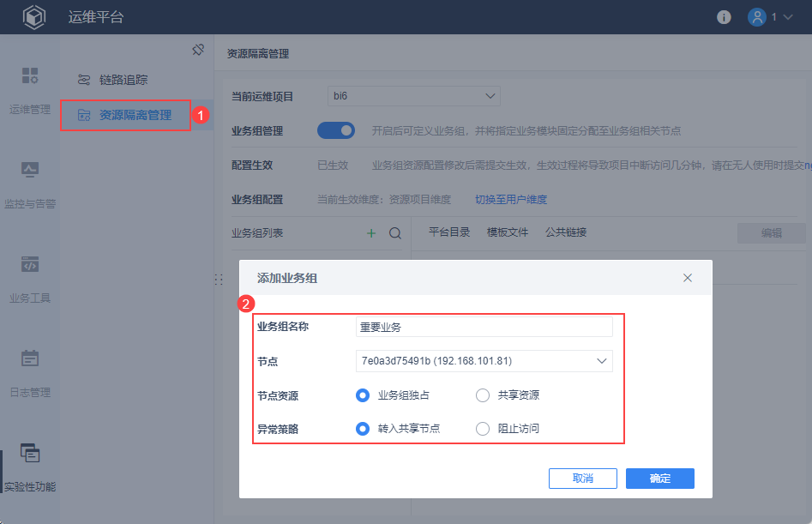Switch to 平台目录 tab
Screen dimensions: 812x524
449,232
